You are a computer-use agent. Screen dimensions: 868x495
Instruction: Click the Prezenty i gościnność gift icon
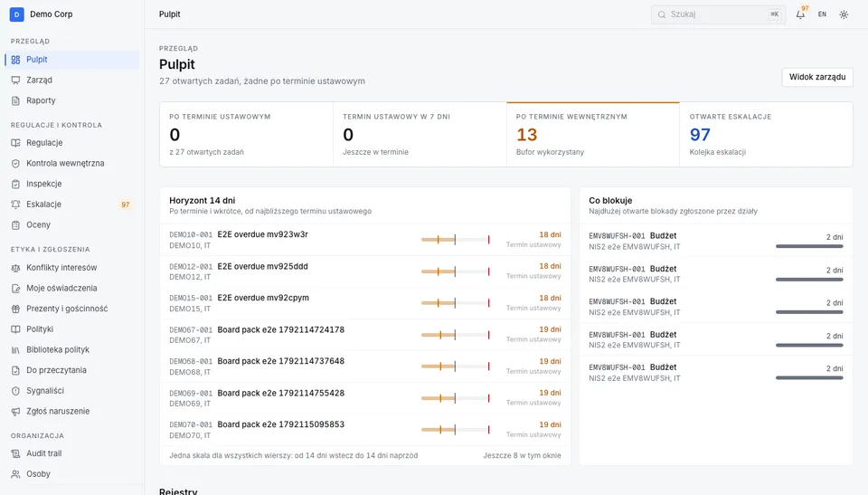pyautogui.click(x=15, y=309)
